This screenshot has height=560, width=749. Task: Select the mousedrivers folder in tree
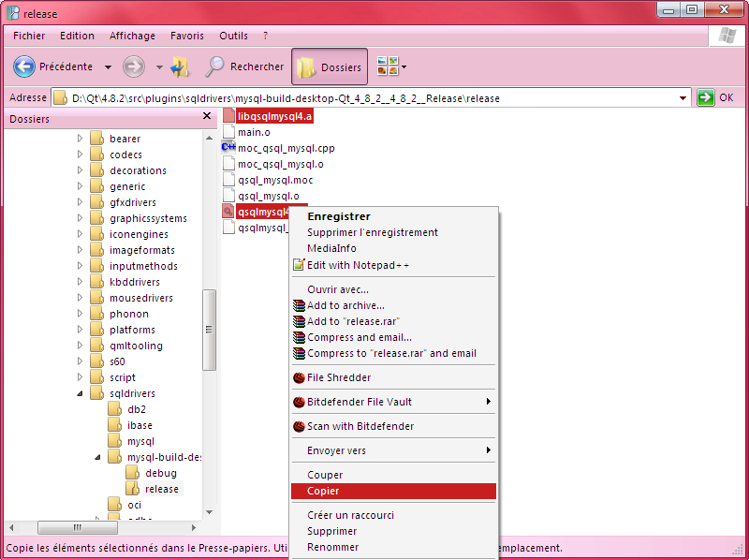click(141, 298)
